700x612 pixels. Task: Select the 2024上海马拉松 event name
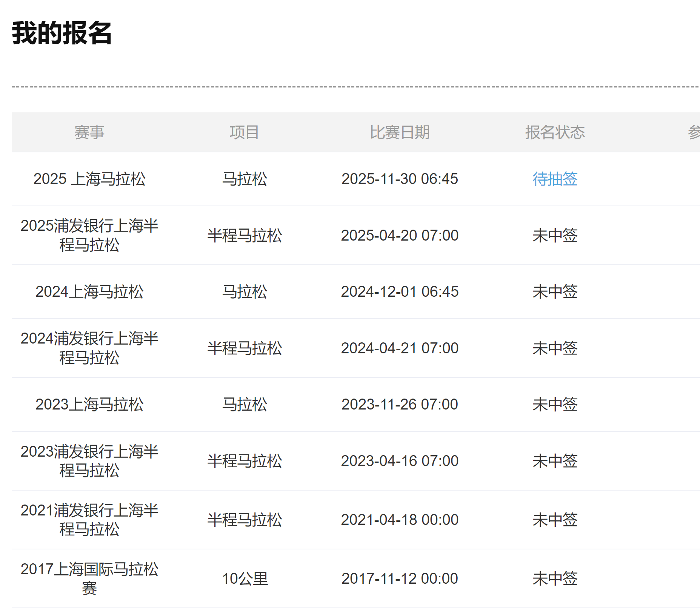pyautogui.click(x=89, y=291)
